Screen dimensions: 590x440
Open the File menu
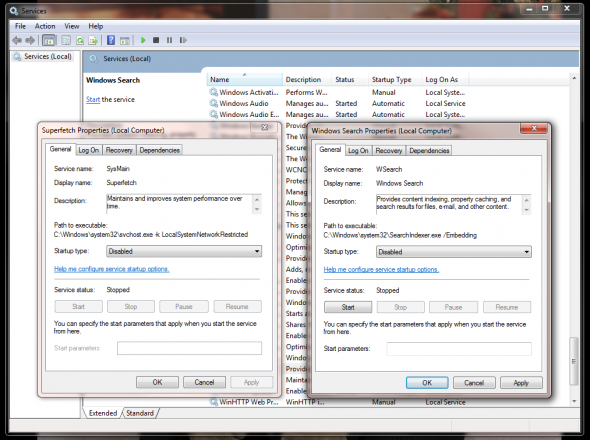20,26
